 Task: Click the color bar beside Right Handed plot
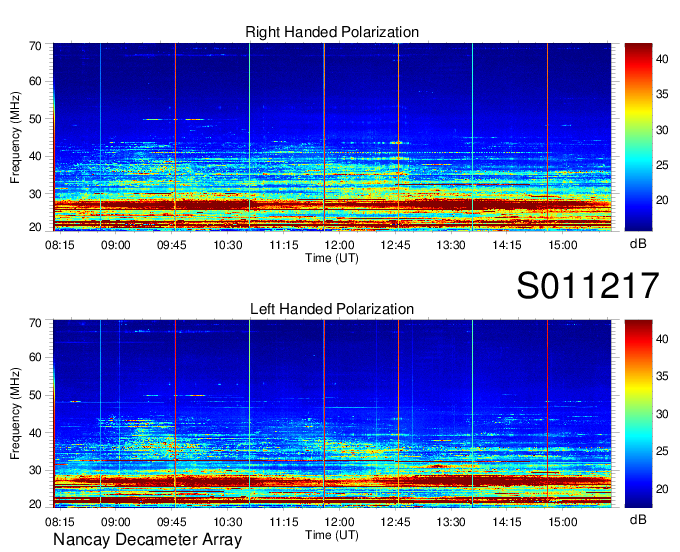[638, 137]
